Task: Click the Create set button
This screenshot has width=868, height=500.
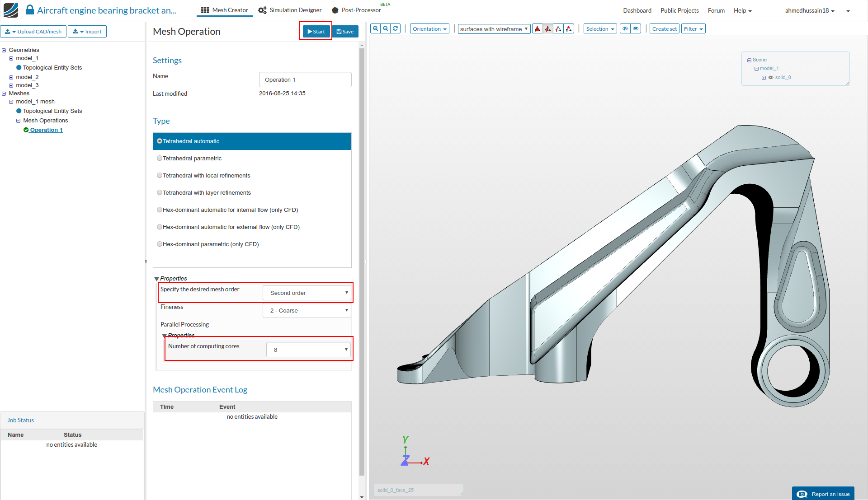Action: coord(664,29)
